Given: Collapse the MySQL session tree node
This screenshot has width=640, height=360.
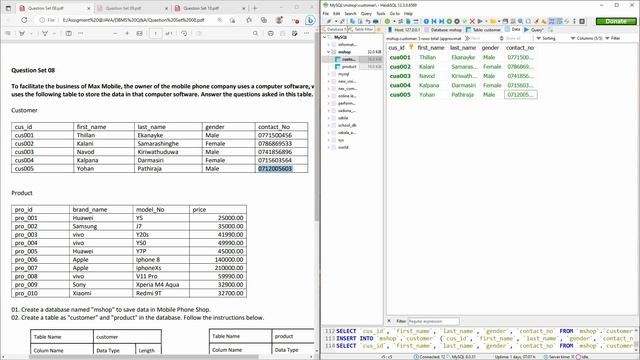Looking at the screenshot, I should (x=325, y=37).
